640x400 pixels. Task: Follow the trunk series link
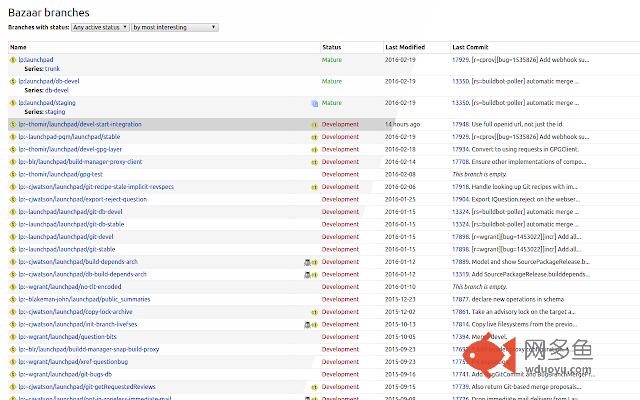[x=52, y=69]
